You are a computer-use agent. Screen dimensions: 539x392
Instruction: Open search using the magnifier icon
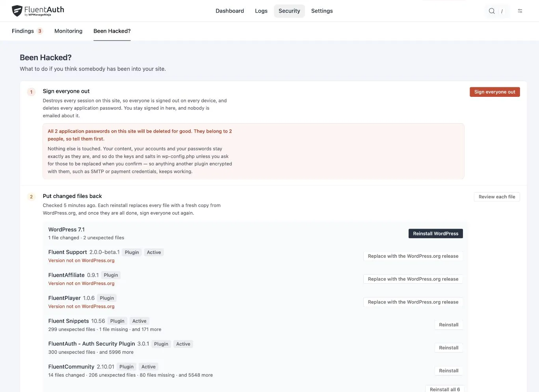pyautogui.click(x=492, y=11)
